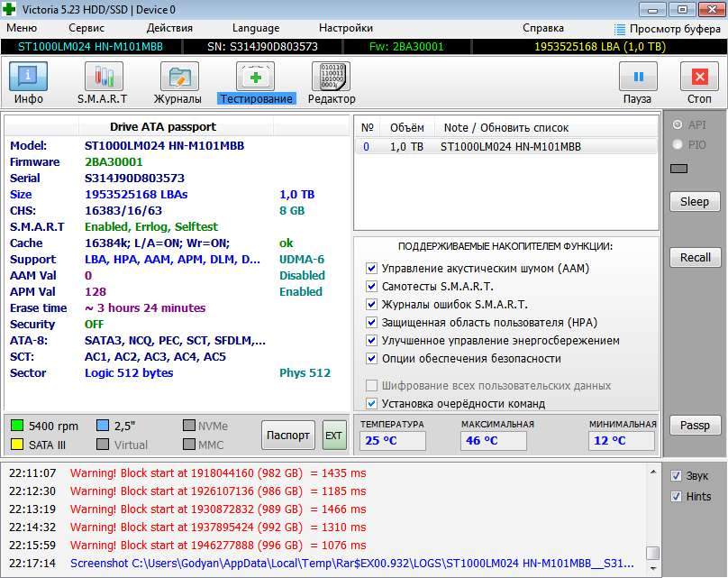Open the S.M.A.R.T monitor icon
728x578 pixels.
pos(102,78)
